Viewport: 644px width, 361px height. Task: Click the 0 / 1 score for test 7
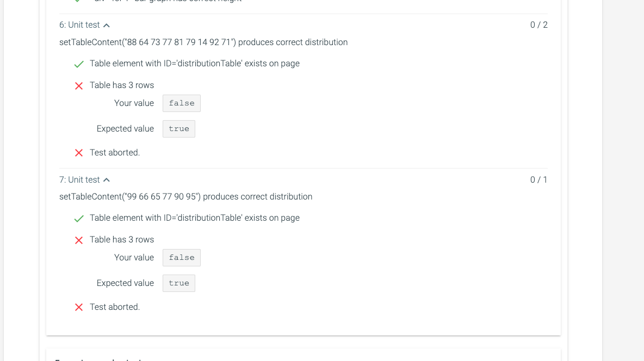tap(539, 180)
